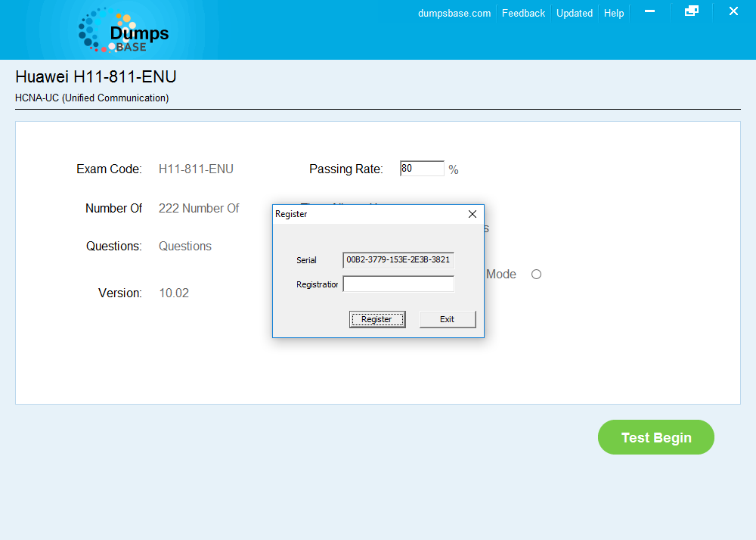Click the Serial number field
This screenshot has width=756, height=540.
[x=398, y=259]
